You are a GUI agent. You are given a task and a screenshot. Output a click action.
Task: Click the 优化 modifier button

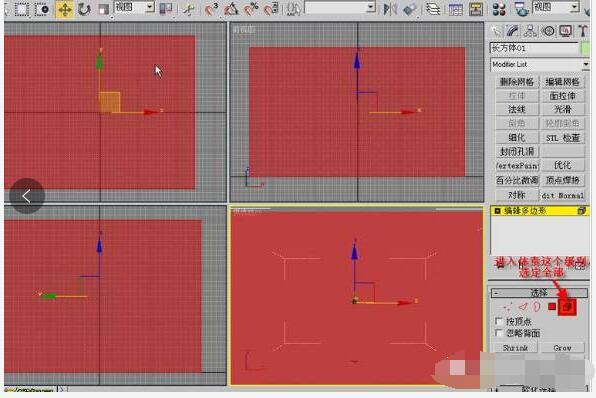(562, 165)
